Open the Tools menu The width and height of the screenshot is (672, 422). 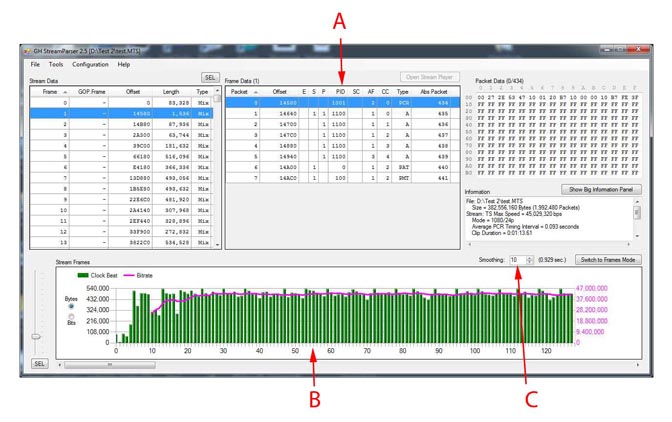point(56,64)
